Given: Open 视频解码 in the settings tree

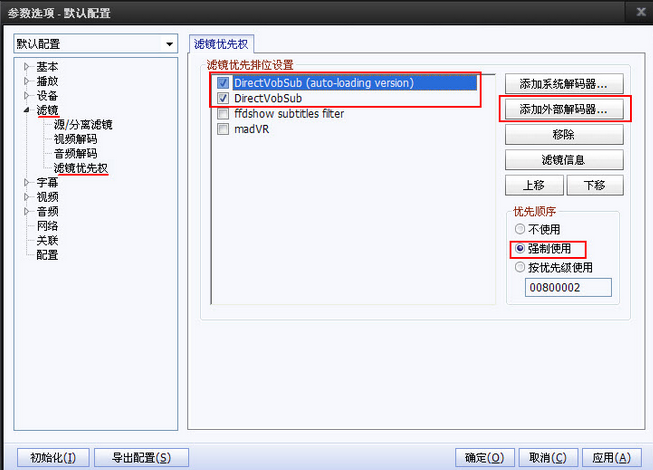Looking at the screenshot, I should pyautogui.click(x=75, y=139).
